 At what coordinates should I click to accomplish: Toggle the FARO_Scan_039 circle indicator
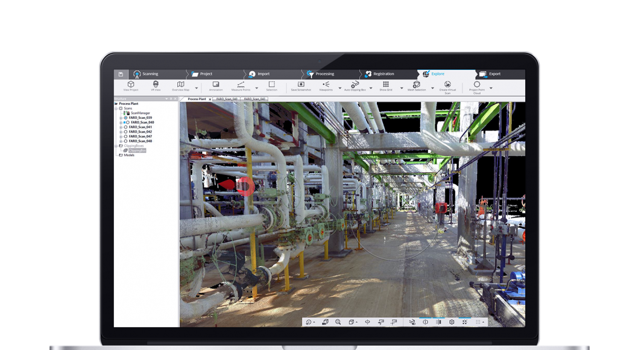click(126, 118)
